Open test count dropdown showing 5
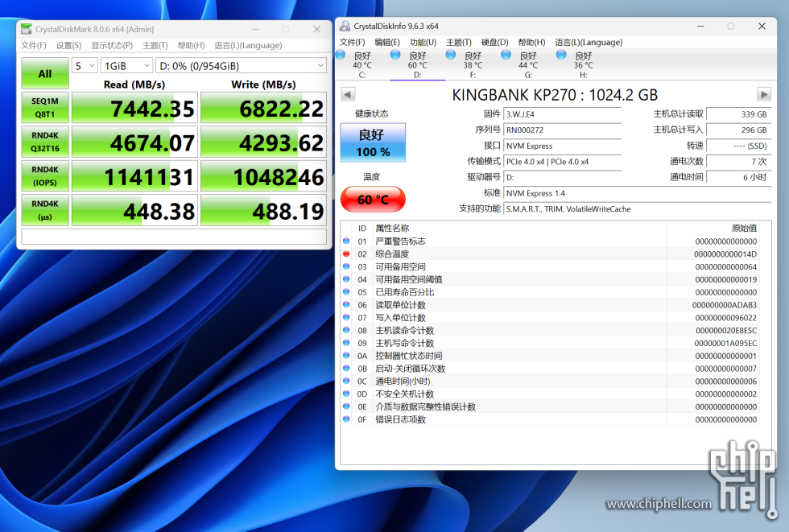Image resolution: width=789 pixels, height=532 pixels. point(85,66)
